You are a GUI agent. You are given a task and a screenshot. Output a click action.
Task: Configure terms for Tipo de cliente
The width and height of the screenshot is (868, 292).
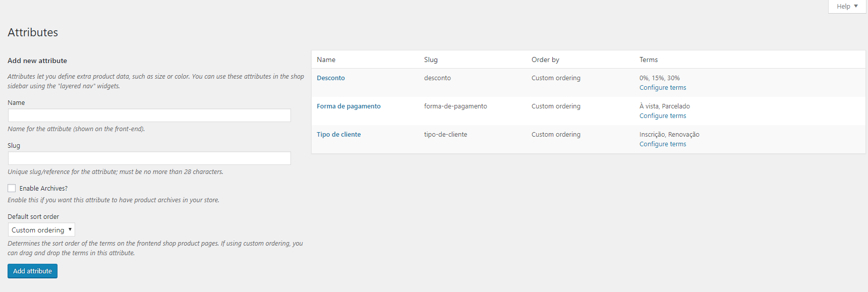click(663, 144)
